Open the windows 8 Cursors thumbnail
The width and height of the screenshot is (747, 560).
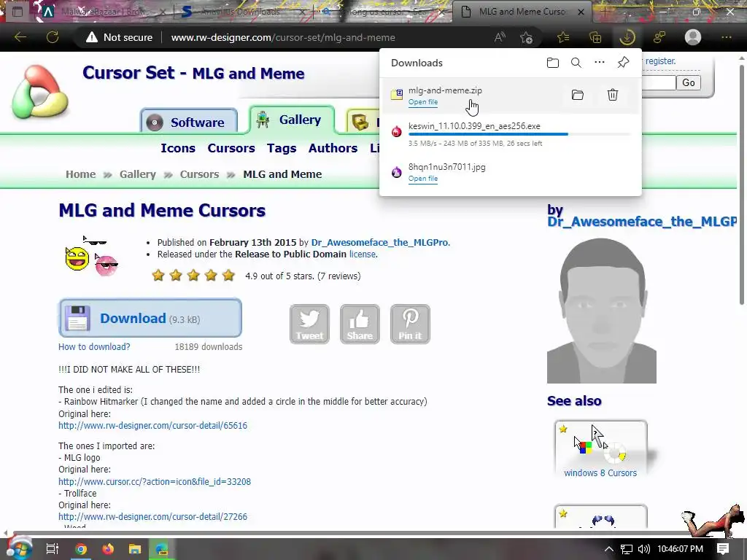(x=600, y=449)
